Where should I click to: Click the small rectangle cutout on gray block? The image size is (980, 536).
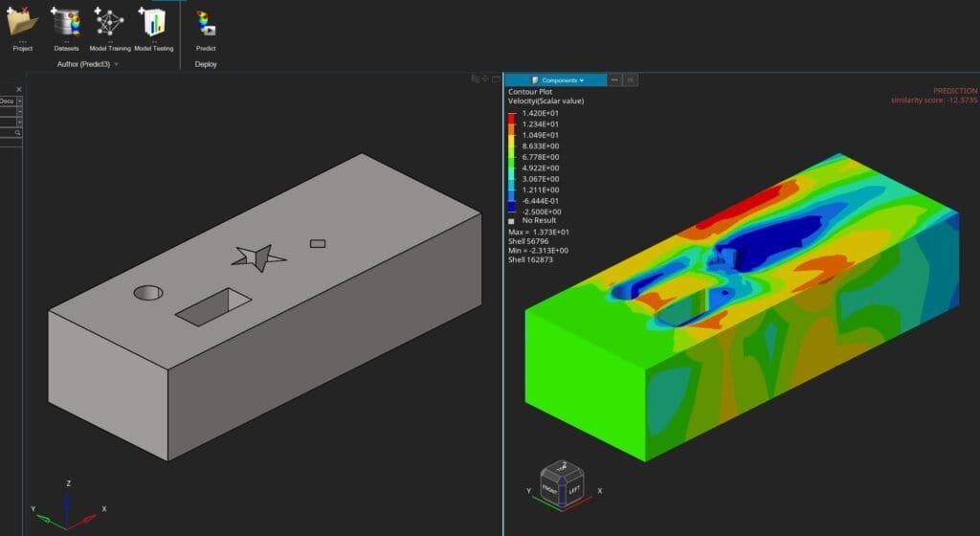[x=318, y=244]
